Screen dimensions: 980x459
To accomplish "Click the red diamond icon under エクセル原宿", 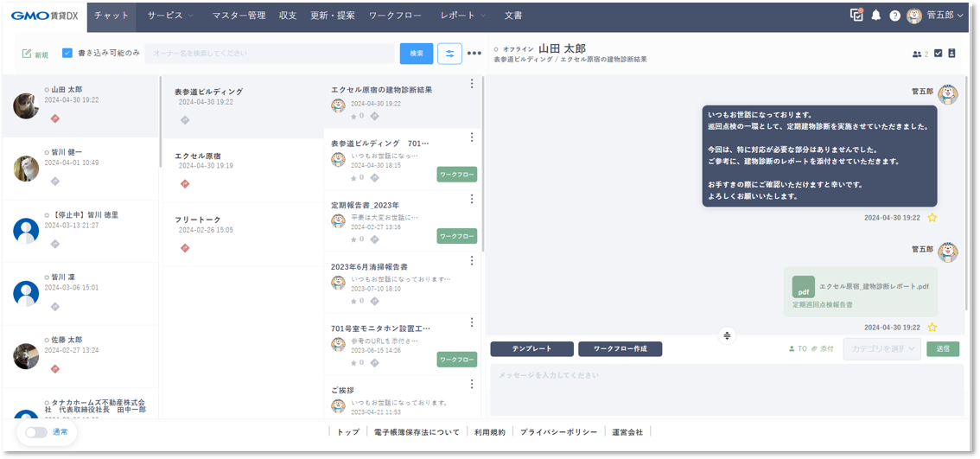I will pos(185,184).
